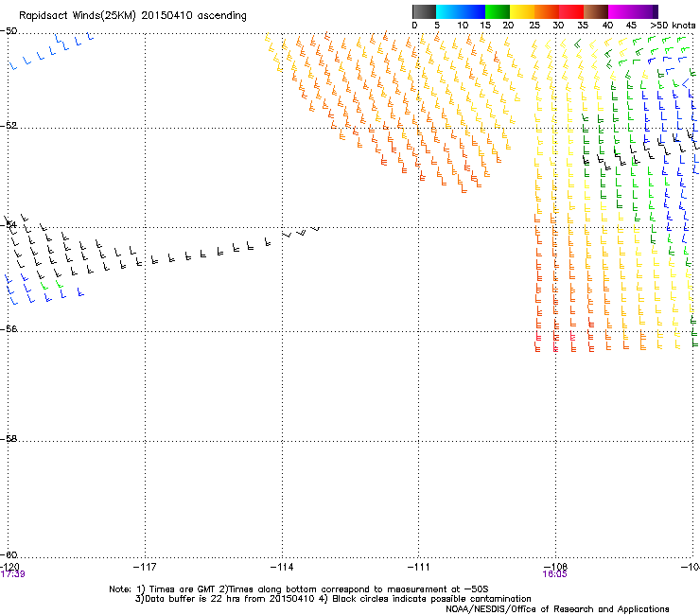Click the brown 35-40 knots color band
The image size is (700, 615).
coord(596,11)
